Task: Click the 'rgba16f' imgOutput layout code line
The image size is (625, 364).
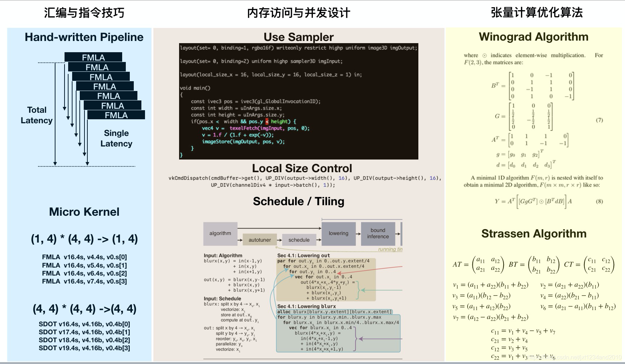Action: pyautogui.click(x=299, y=48)
